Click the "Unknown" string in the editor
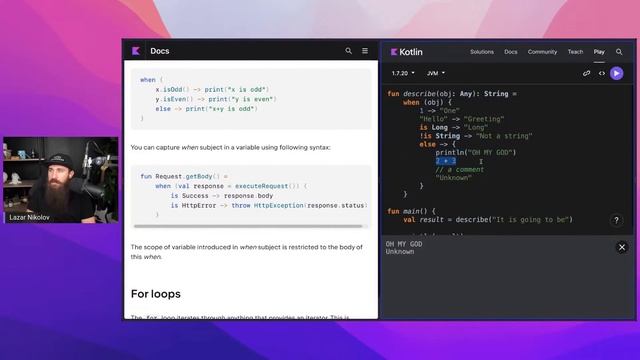This screenshot has width=640, height=360. coord(453,178)
